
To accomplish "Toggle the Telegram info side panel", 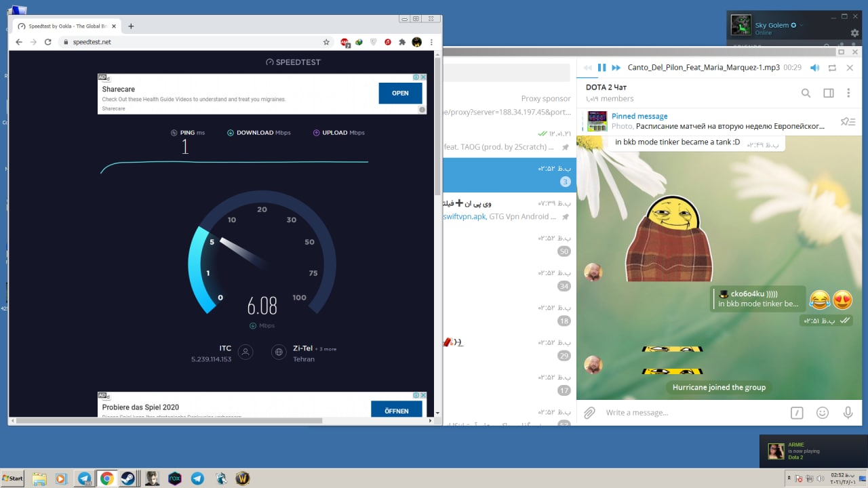I will (x=828, y=93).
